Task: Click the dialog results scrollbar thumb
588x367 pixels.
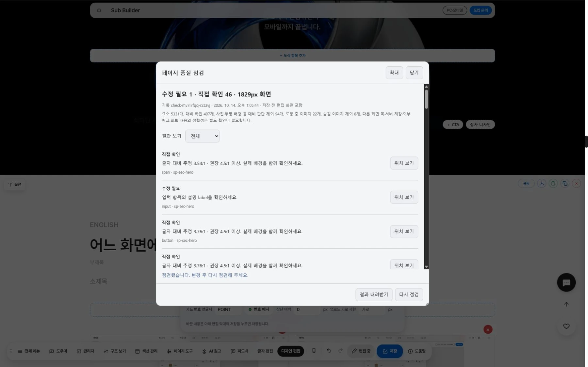Action: (x=426, y=99)
